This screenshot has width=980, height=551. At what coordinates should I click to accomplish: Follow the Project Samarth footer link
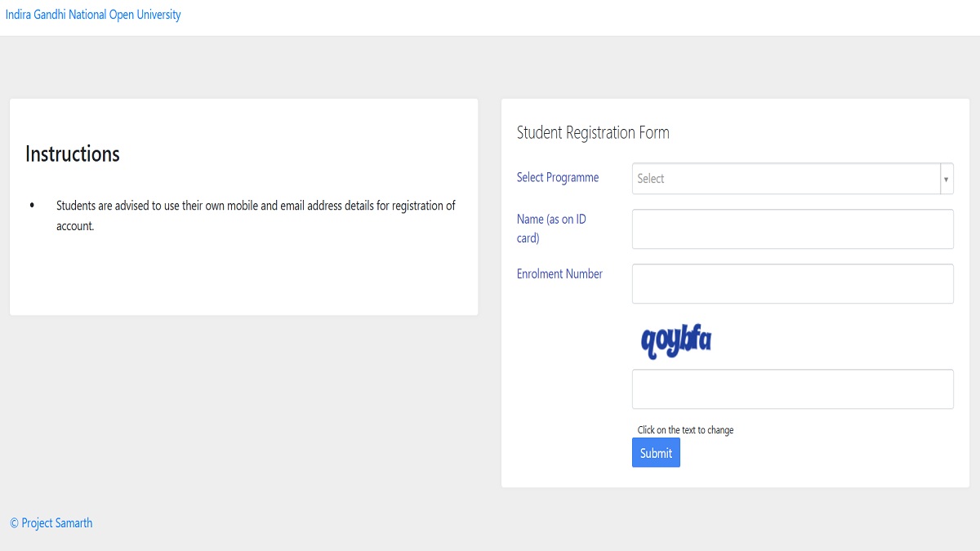pos(56,523)
